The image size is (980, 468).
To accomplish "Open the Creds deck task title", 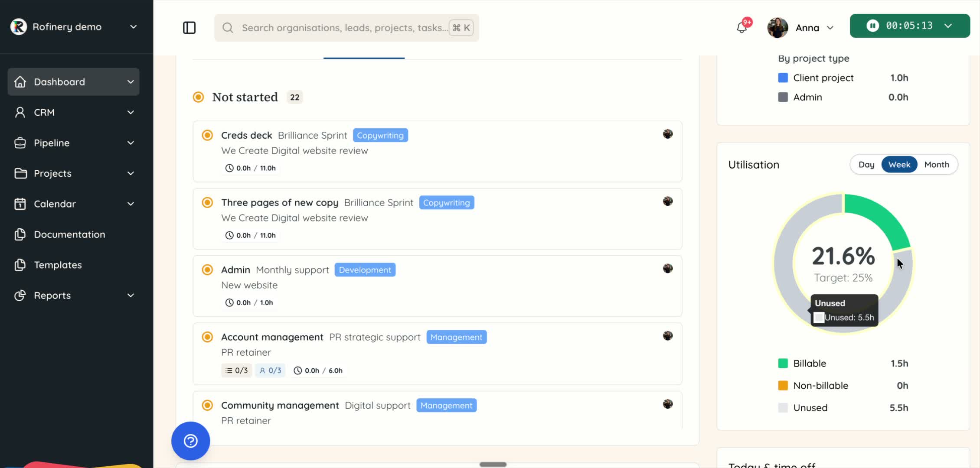I will [x=247, y=135].
